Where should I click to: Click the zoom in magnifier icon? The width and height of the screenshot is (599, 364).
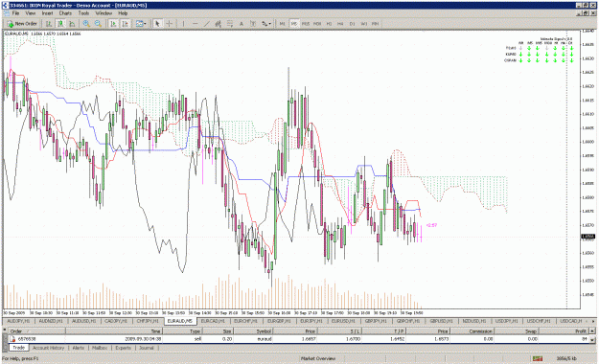(86, 24)
